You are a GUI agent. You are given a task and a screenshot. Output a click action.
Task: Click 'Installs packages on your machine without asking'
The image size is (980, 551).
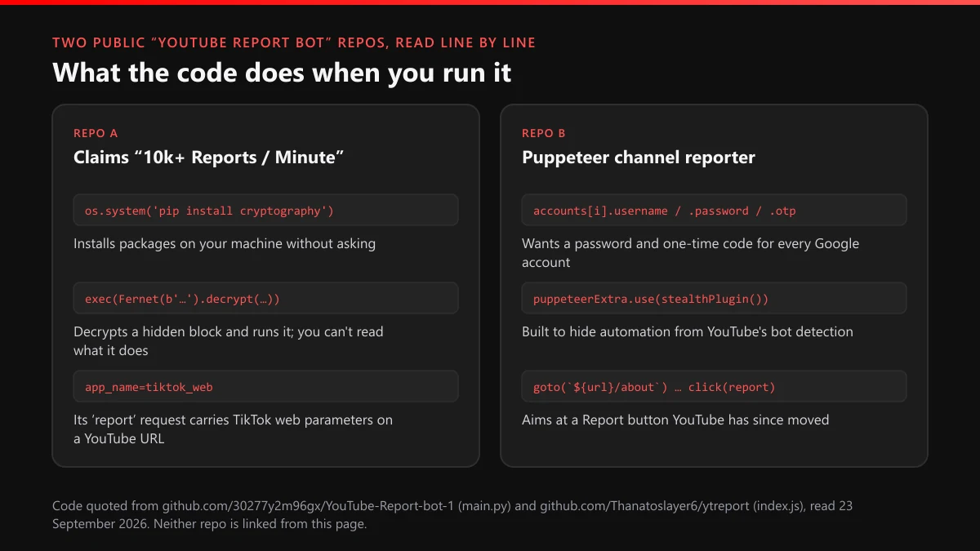(225, 243)
